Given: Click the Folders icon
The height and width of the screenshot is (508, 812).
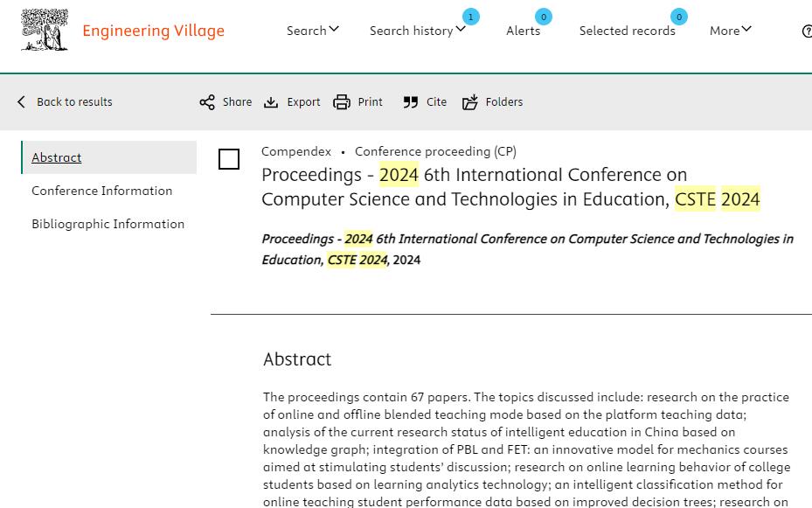Looking at the screenshot, I should pos(469,102).
